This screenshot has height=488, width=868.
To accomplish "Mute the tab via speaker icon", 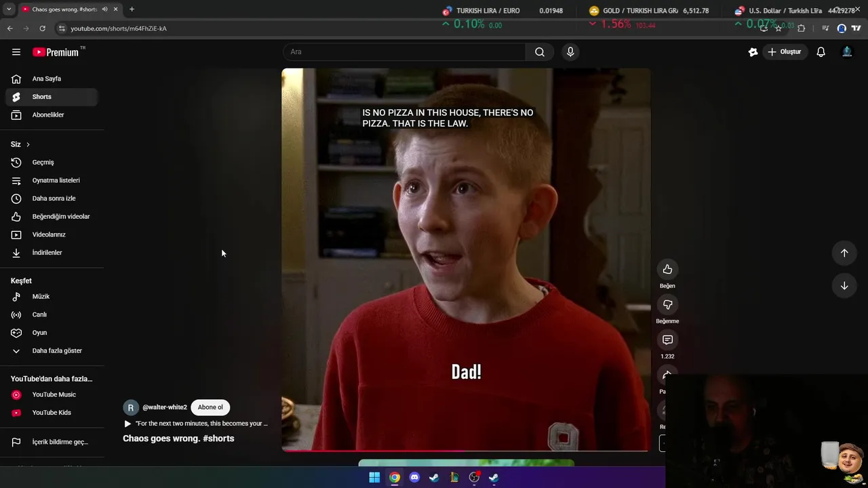I will tap(104, 9).
